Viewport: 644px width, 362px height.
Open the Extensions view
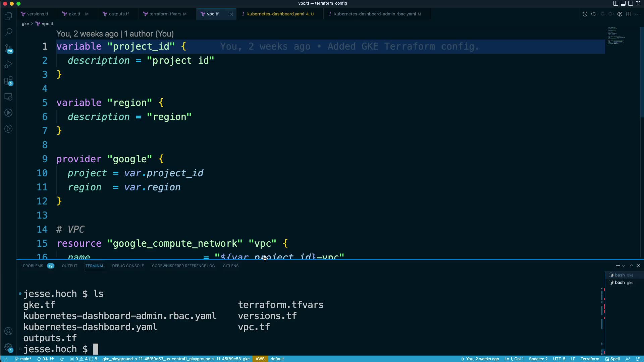pos(8,81)
